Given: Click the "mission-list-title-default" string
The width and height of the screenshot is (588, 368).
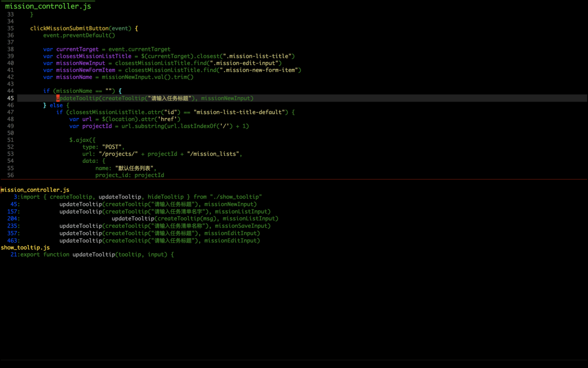Looking at the screenshot, I should tap(239, 112).
